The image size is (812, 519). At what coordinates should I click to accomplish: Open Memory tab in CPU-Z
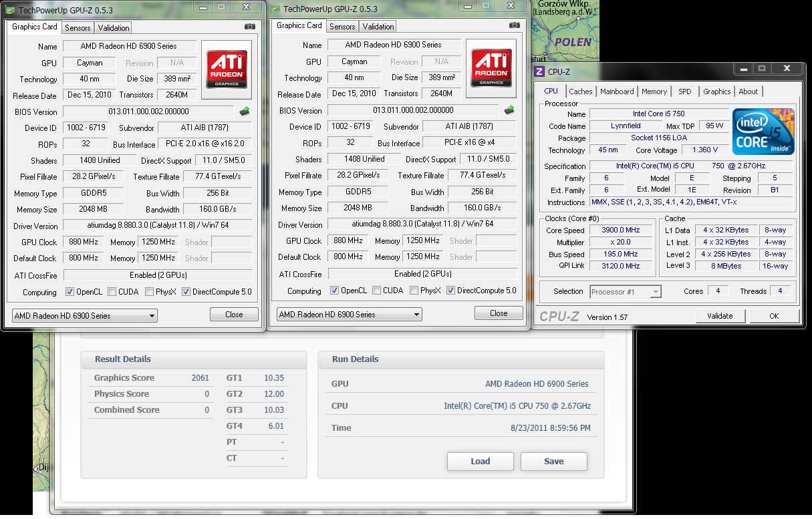pos(654,92)
